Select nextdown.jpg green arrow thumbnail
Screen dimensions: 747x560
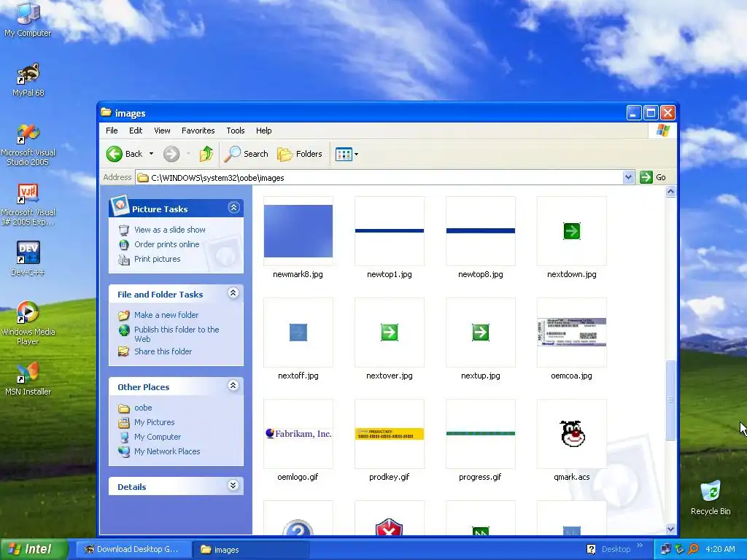click(x=572, y=231)
